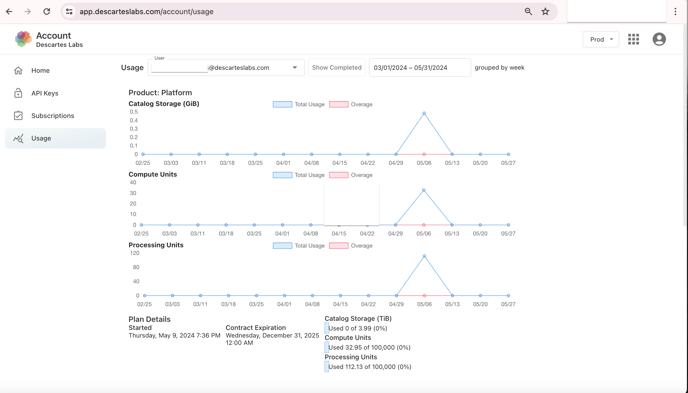Click the Show Completed button

tap(337, 68)
